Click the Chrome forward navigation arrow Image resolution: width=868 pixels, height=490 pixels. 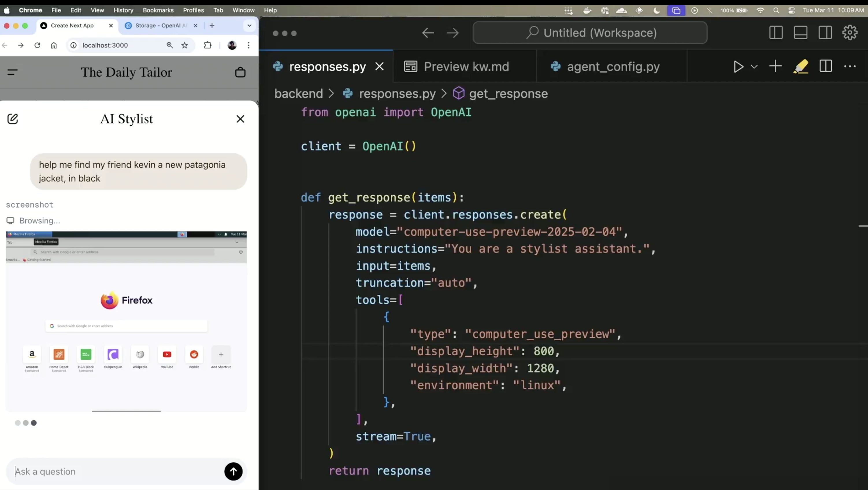point(21,45)
